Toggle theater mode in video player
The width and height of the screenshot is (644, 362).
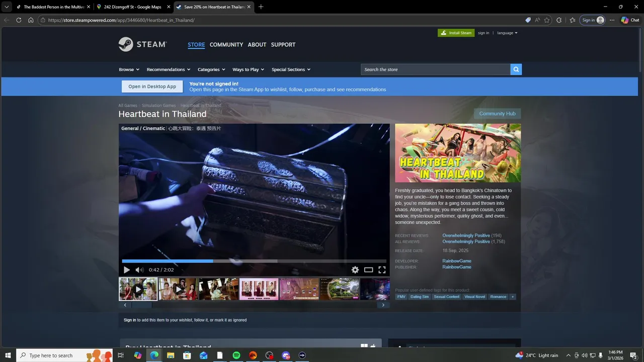(x=369, y=270)
